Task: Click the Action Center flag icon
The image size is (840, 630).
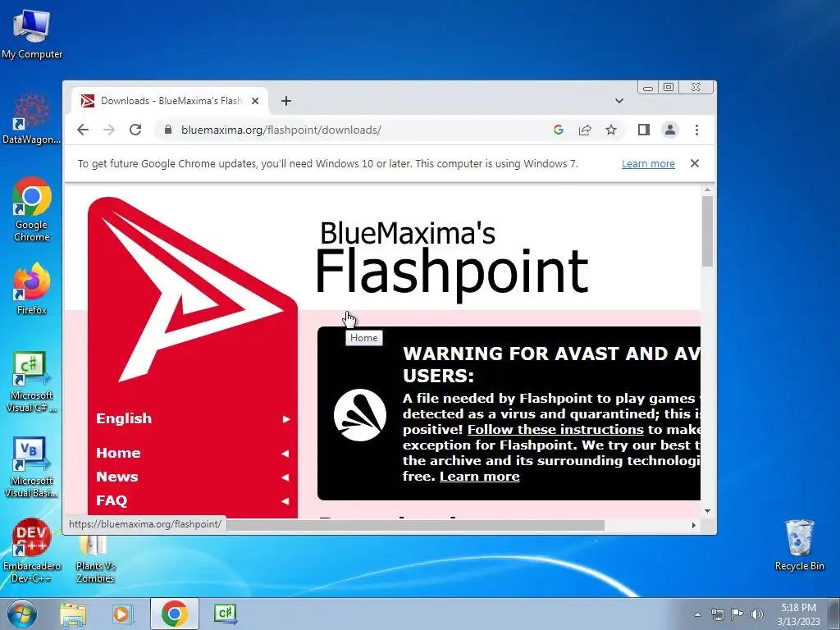Action: (737, 614)
